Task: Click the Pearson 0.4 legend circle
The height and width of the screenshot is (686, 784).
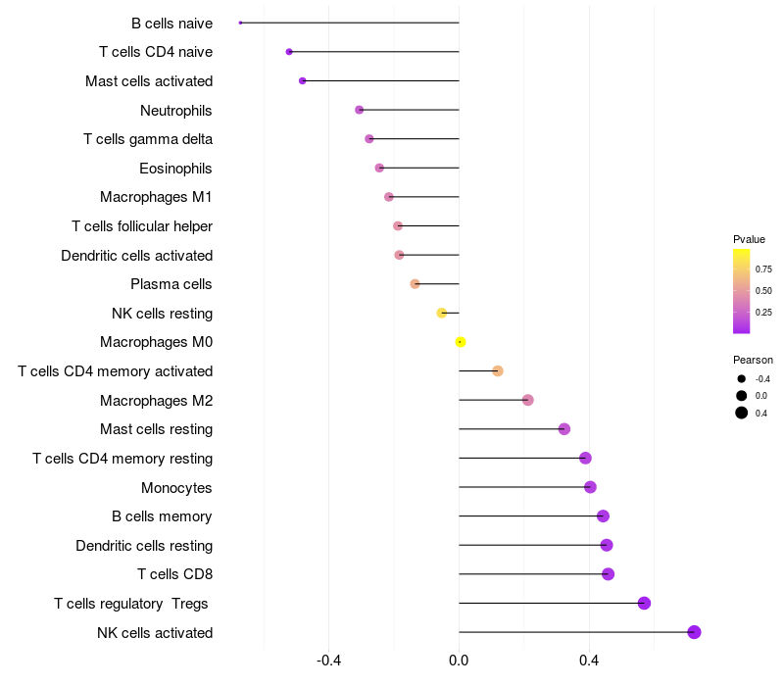Action: 741,413
